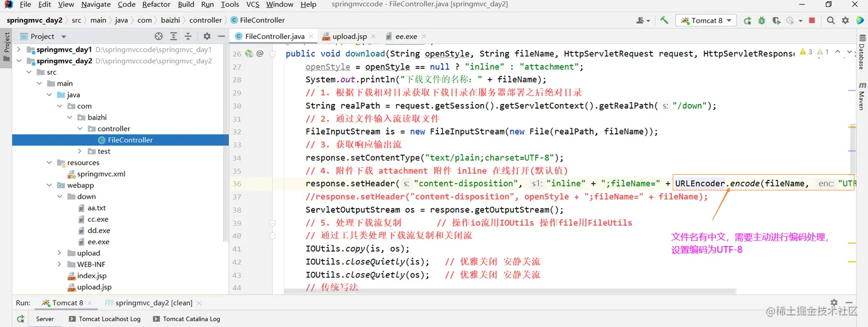This screenshot has width=868, height=327.
Task: Open dropdown arrow next to profiler icon
Action: [800, 20]
